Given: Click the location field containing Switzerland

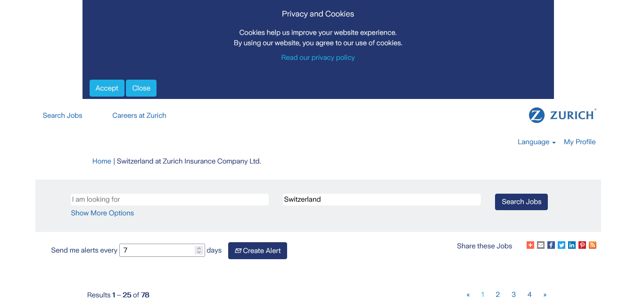Looking at the screenshot, I should pos(381,199).
